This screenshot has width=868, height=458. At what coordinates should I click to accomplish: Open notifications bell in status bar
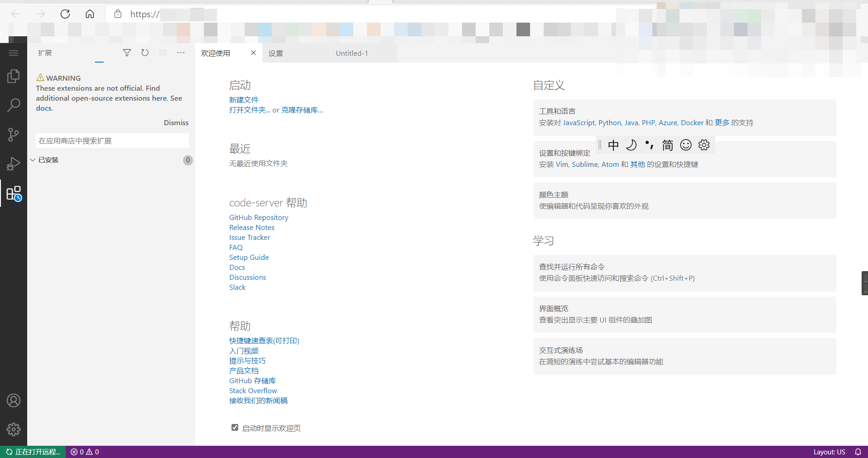[x=858, y=452]
